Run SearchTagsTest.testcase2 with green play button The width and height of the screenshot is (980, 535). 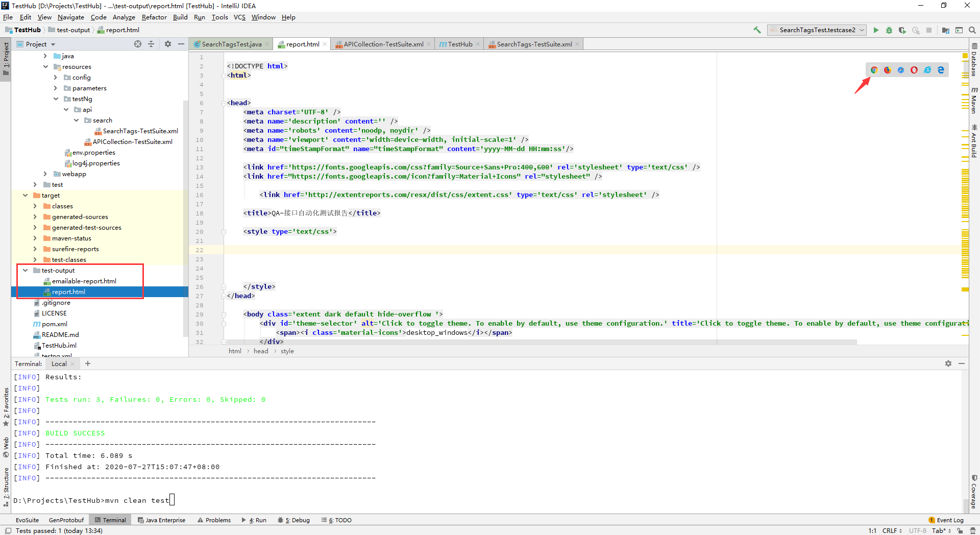coord(876,30)
